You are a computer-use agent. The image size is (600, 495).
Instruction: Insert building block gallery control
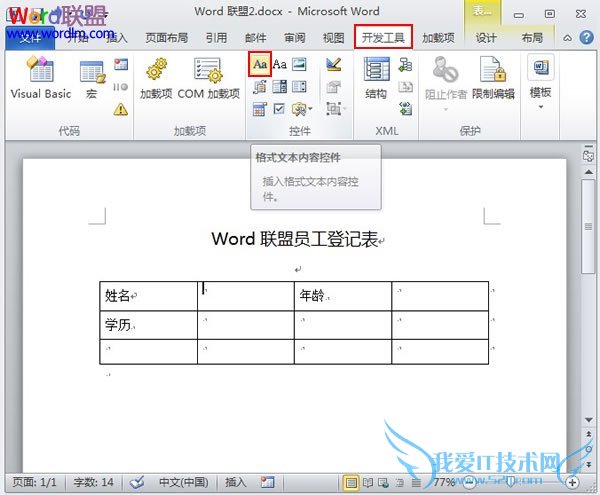[260, 87]
